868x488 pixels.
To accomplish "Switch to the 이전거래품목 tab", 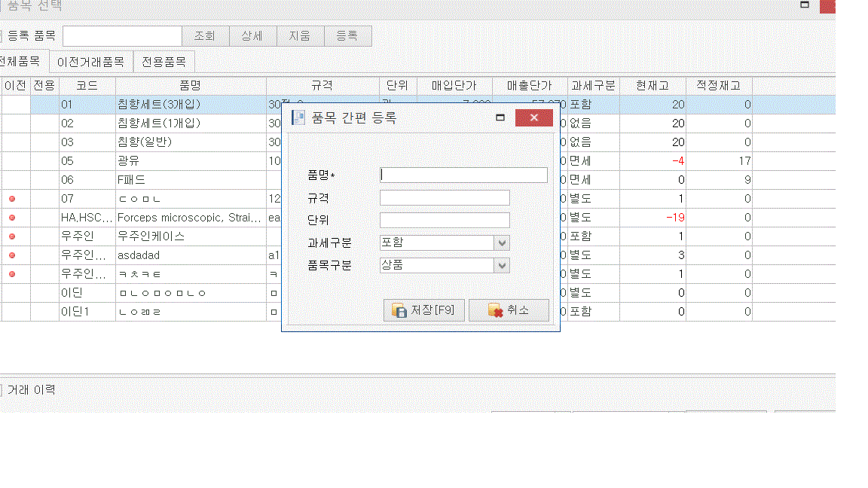I will click(x=90, y=62).
